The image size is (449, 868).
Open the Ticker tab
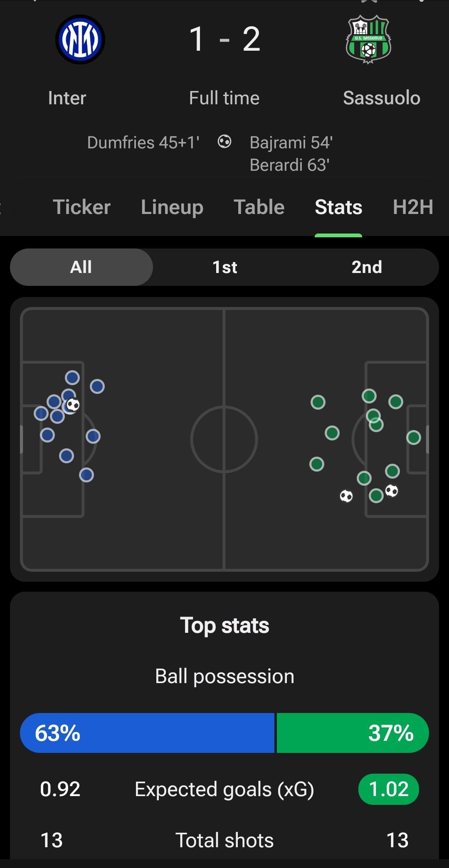pos(82,207)
